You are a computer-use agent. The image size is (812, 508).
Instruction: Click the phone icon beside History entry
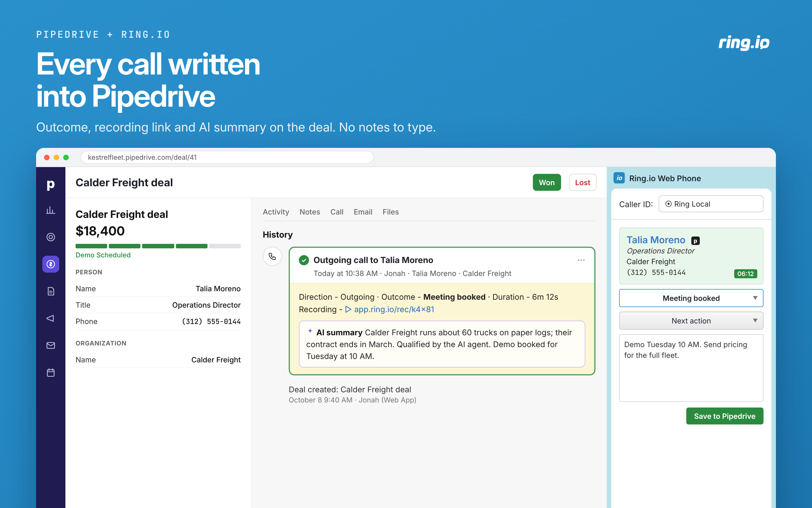[272, 256]
